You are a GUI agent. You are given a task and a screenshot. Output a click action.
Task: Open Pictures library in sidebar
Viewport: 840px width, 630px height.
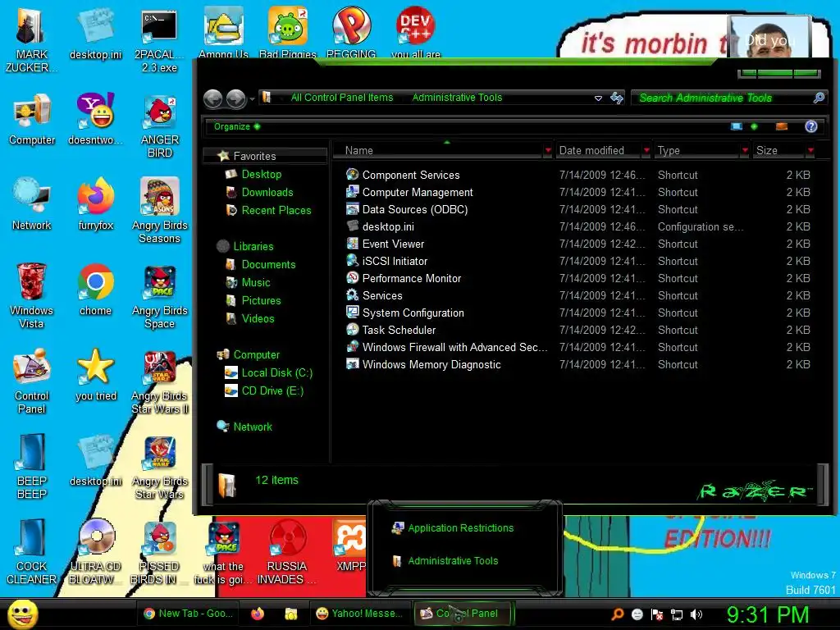pyautogui.click(x=261, y=300)
